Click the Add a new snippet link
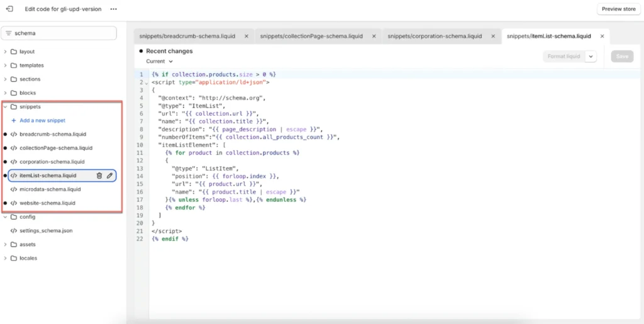Screen dimensions: 644x324 (42, 120)
